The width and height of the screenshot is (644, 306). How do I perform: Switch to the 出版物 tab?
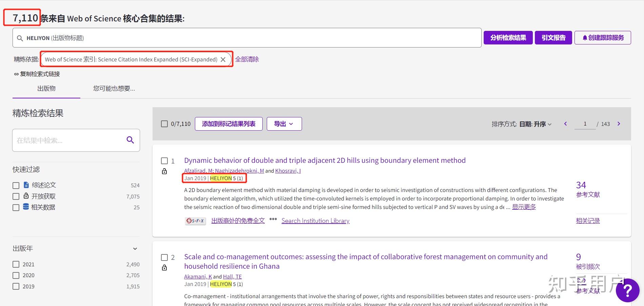click(46, 89)
